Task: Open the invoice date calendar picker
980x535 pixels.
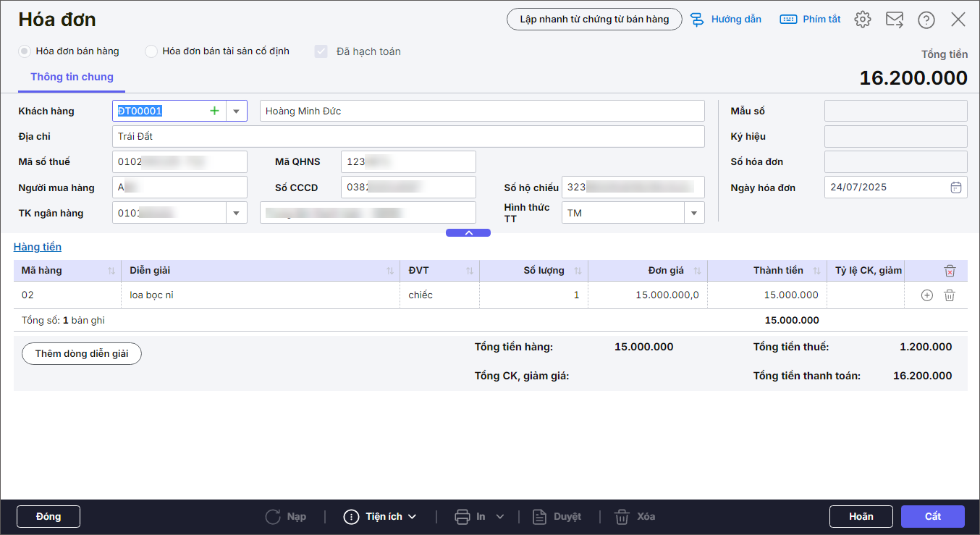Action: coord(955,188)
